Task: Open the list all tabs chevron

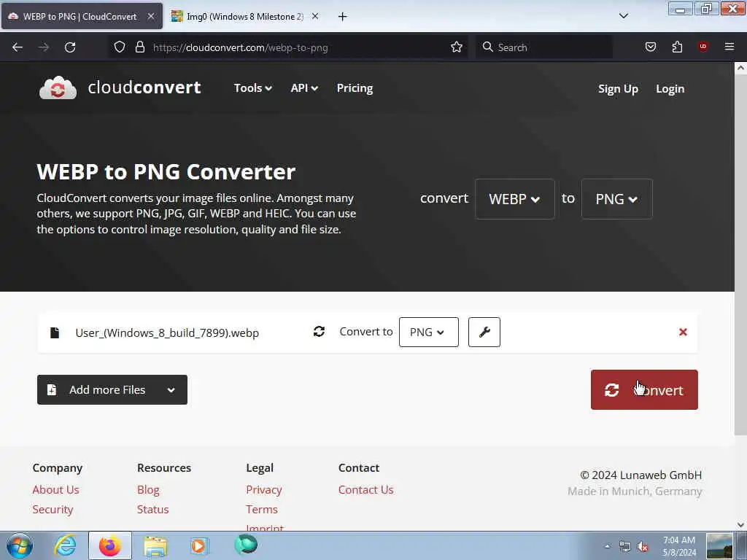Action: pyautogui.click(x=623, y=16)
